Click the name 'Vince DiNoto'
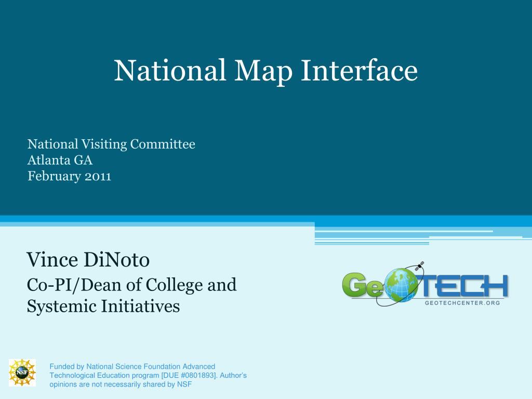The width and height of the screenshot is (532, 399). click(x=88, y=260)
